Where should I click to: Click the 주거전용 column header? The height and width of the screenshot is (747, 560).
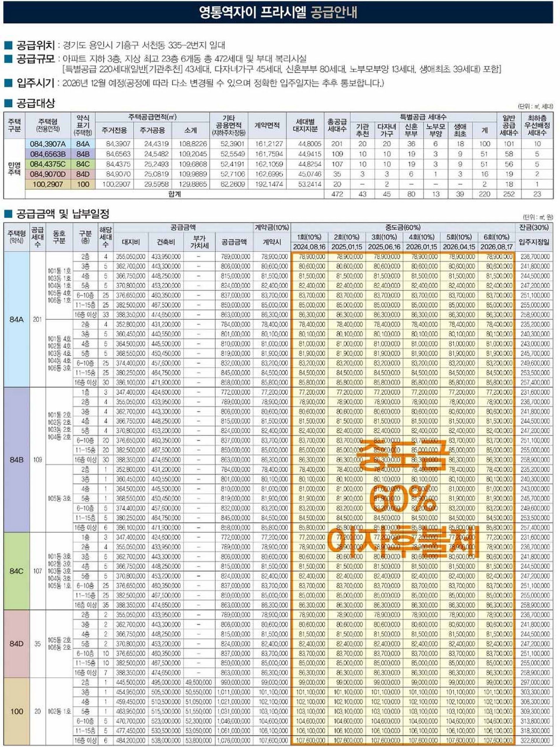(115, 130)
